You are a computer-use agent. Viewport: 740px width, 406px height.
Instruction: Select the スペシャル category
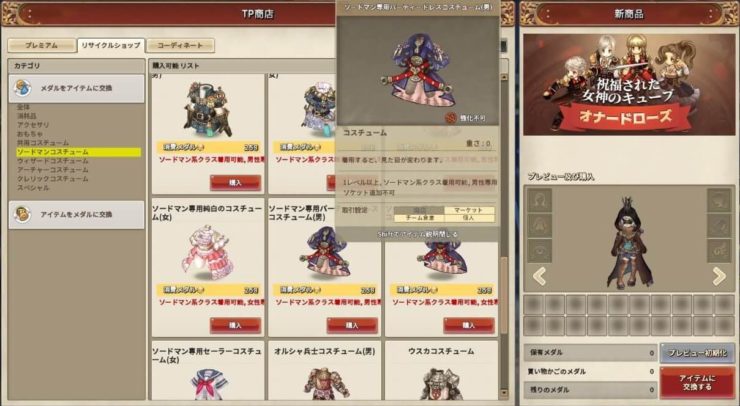click(x=33, y=188)
